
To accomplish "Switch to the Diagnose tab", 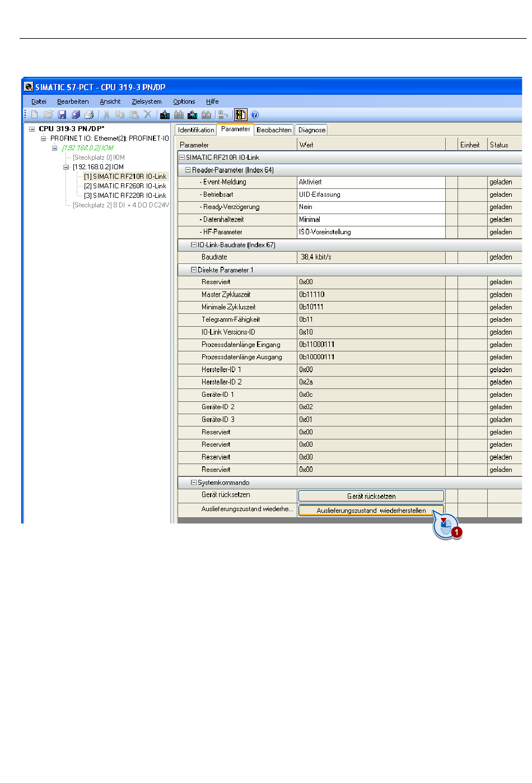I will click(312, 130).
